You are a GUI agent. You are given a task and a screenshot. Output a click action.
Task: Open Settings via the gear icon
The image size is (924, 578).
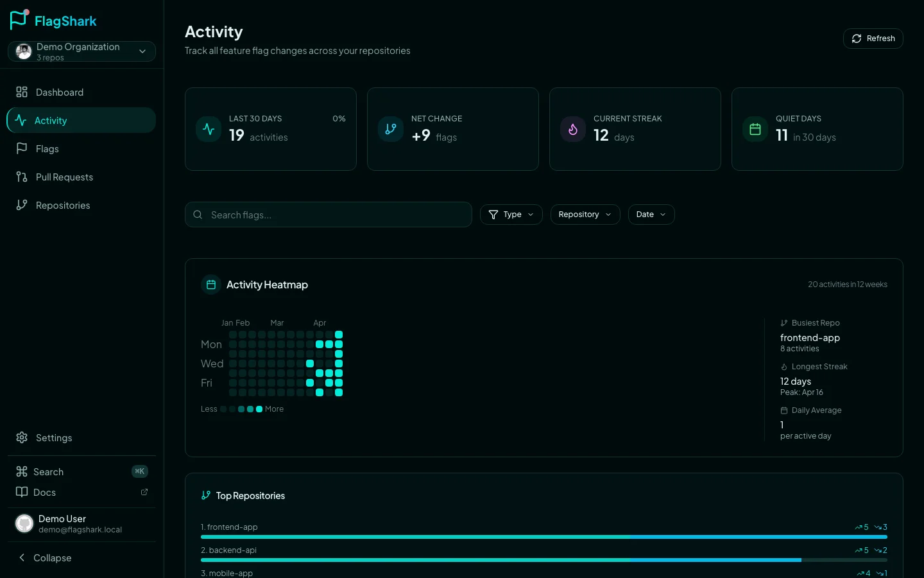tap(22, 438)
